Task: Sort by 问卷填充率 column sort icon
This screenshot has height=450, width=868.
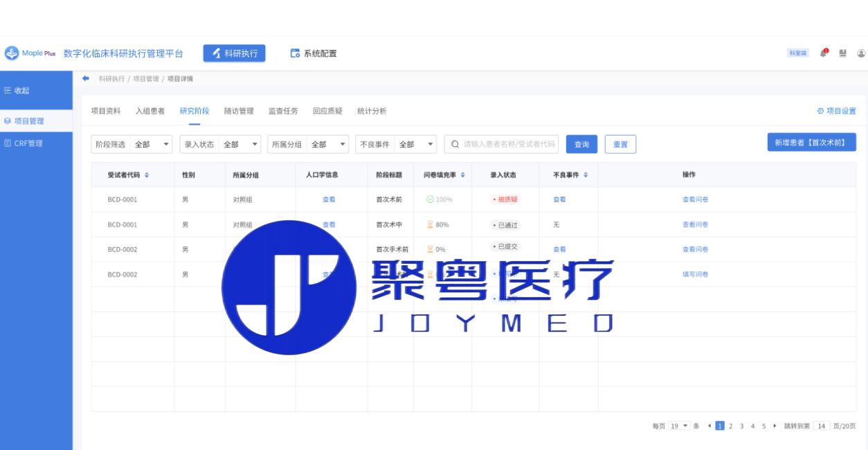Action: (x=462, y=175)
